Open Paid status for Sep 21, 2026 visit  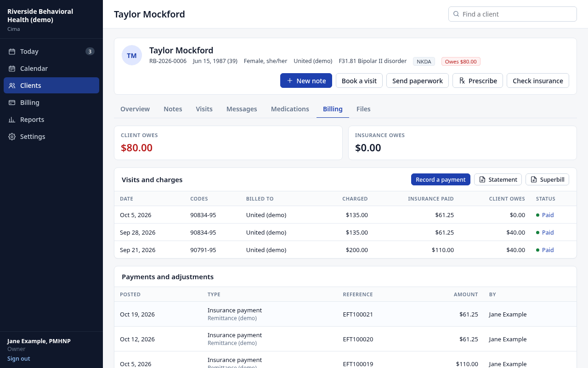tap(548, 250)
